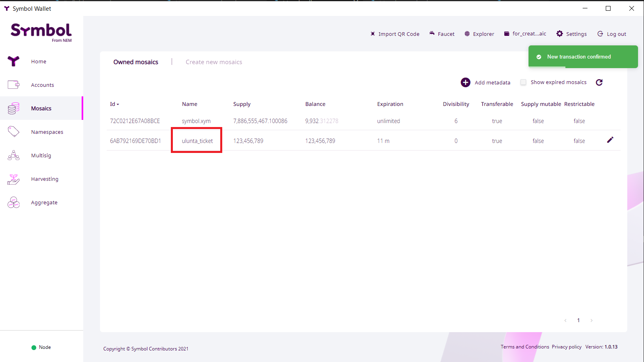Click the Supply mutable column header
The image size is (644, 362).
tap(541, 104)
